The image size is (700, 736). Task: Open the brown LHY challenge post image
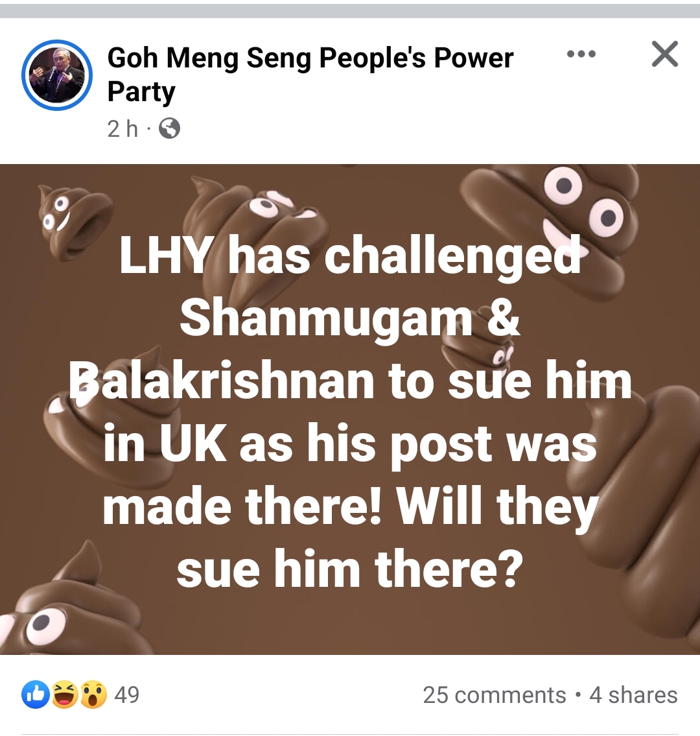pyautogui.click(x=350, y=409)
